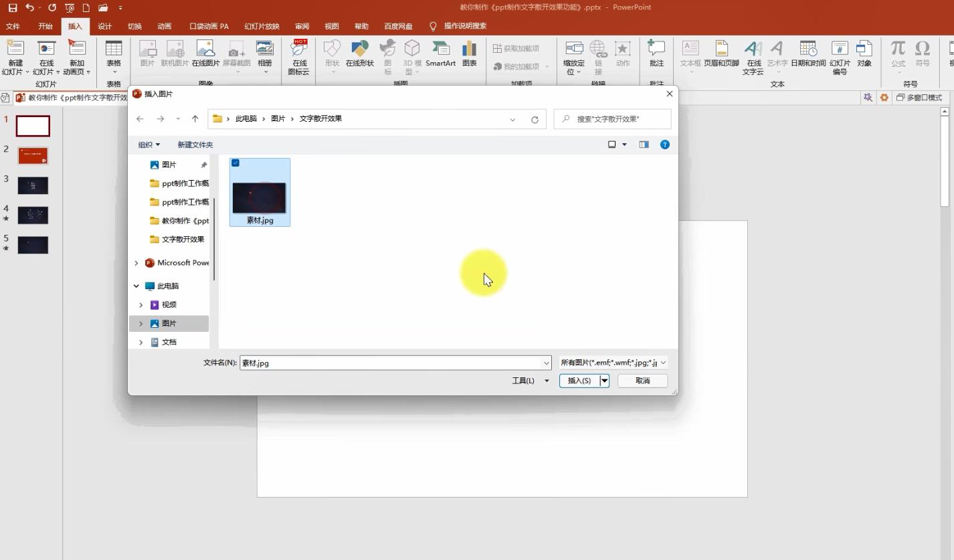Open the dialog help question icon
Image resolution: width=954 pixels, height=560 pixels.
coord(664,145)
